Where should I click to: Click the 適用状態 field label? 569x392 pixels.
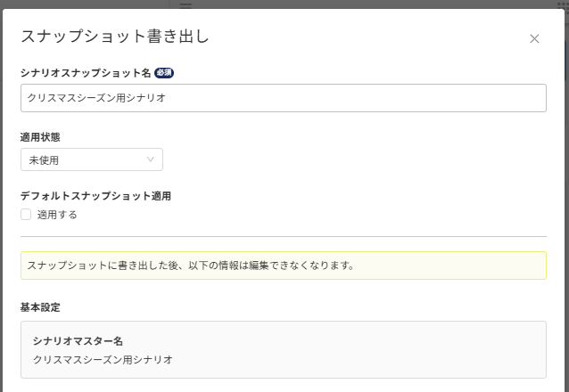click(x=40, y=137)
